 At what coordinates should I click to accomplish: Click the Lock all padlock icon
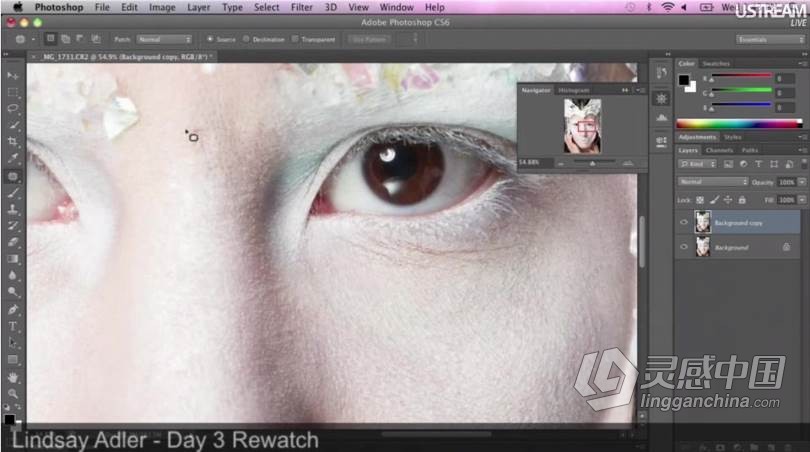click(742, 199)
